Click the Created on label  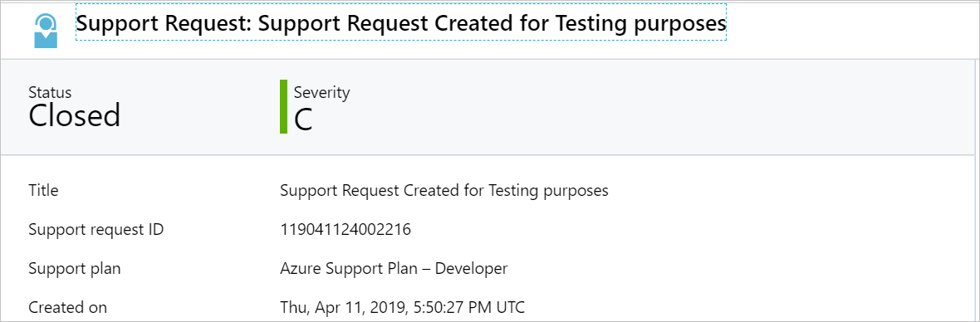click(67, 307)
